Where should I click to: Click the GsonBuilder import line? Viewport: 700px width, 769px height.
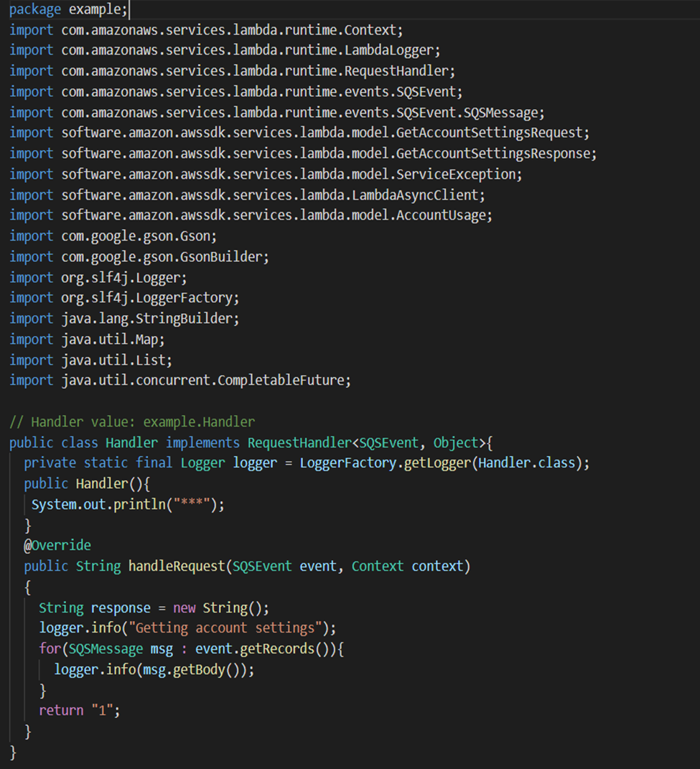139,257
